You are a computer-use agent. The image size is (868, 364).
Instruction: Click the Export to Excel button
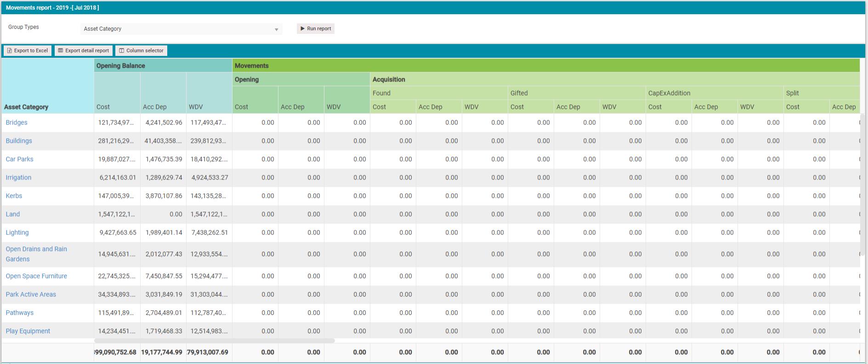pyautogui.click(x=28, y=50)
